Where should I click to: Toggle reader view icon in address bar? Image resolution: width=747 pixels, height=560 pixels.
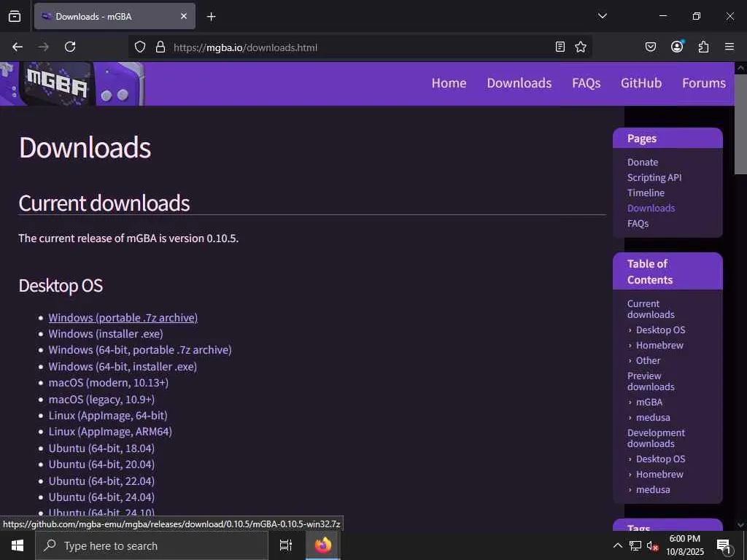pos(560,47)
